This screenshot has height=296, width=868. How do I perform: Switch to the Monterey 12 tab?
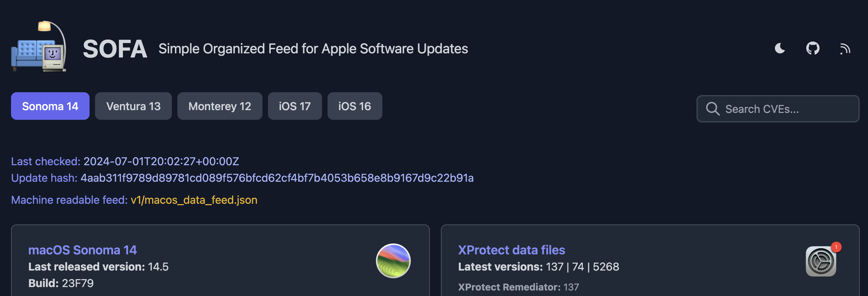(x=220, y=106)
